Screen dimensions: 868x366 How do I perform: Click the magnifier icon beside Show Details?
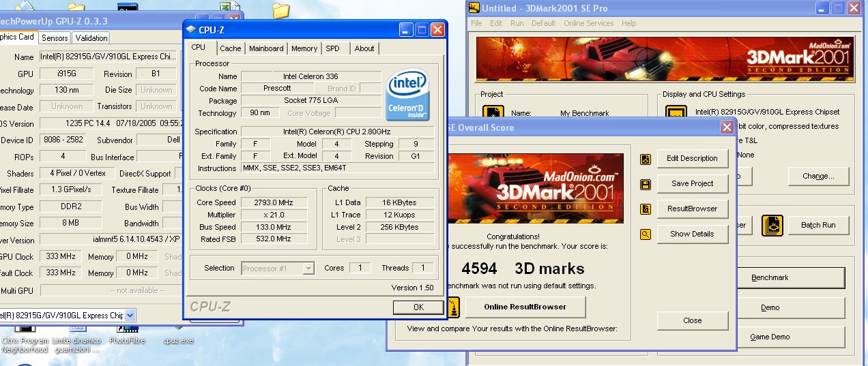645,234
